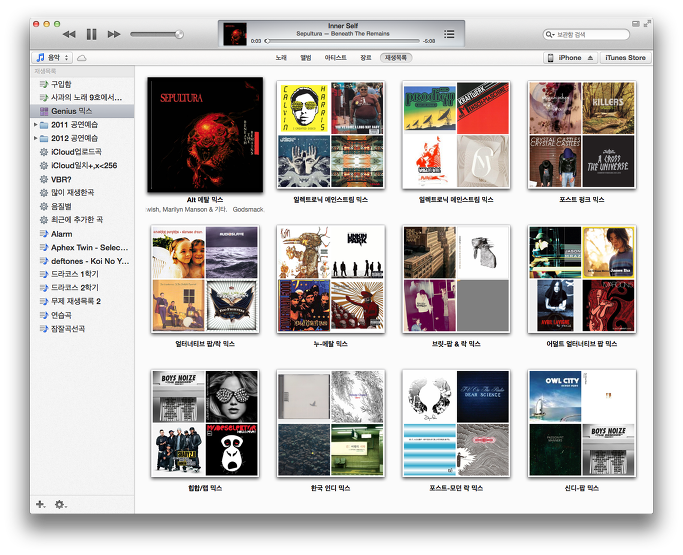Pause the current song
This screenshot has height=555, width=683.
pyautogui.click(x=91, y=34)
